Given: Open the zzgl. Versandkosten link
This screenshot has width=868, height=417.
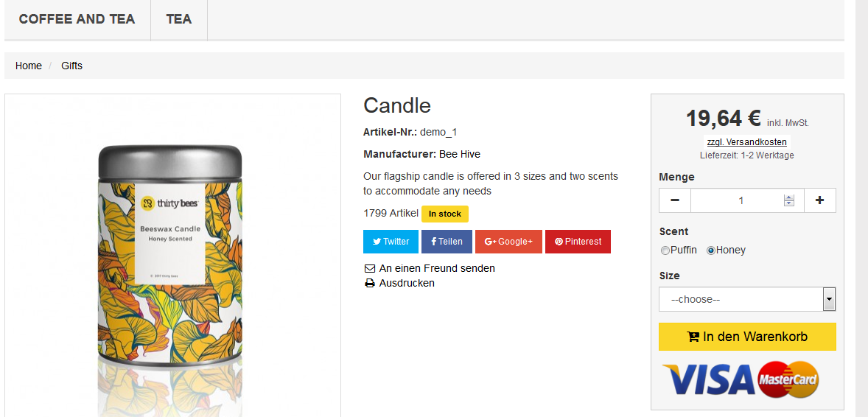Looking at the screenshot, I should point(746,142).
